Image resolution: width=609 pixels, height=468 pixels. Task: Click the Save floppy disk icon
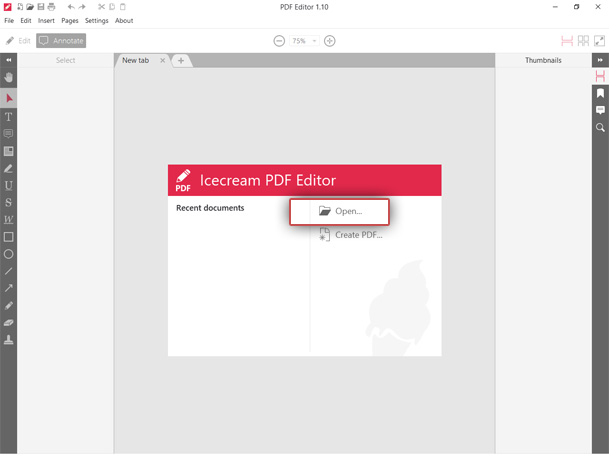[41, 7]
